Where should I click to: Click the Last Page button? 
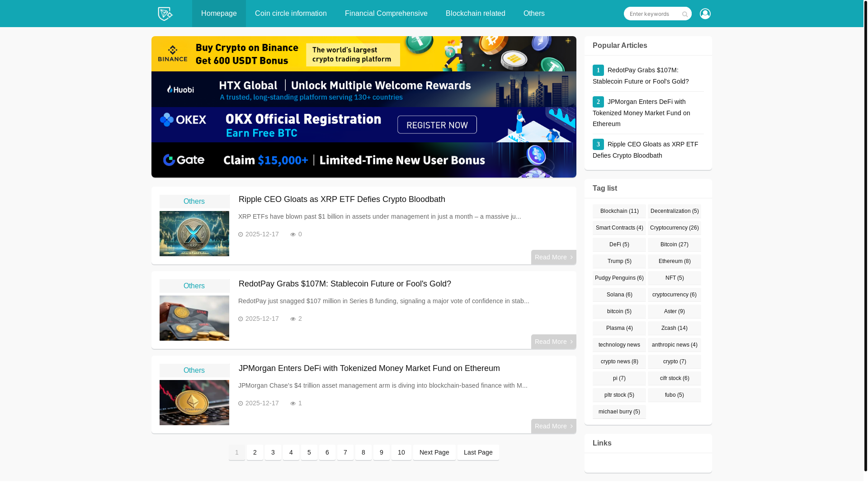[x=478, y=452]
